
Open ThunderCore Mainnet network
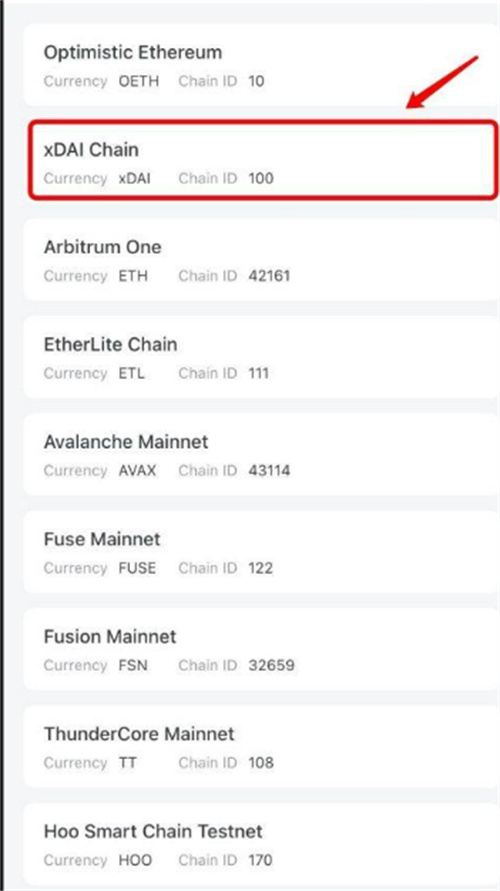click(261, 747)
